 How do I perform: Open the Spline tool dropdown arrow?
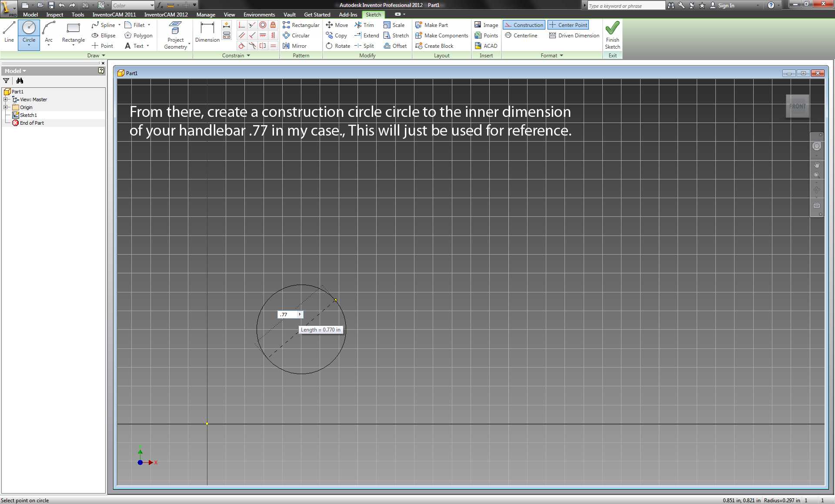(120, 25)
